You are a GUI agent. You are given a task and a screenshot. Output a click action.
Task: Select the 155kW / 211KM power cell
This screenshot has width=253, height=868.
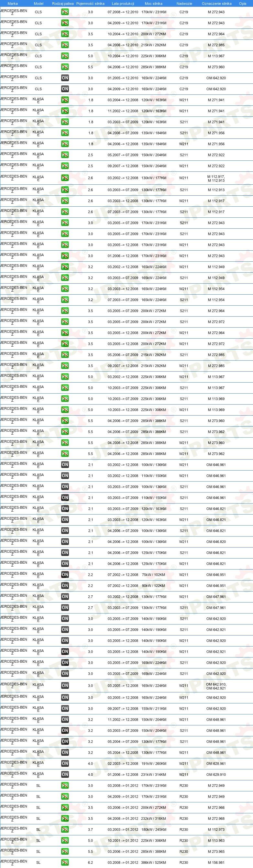154,708
